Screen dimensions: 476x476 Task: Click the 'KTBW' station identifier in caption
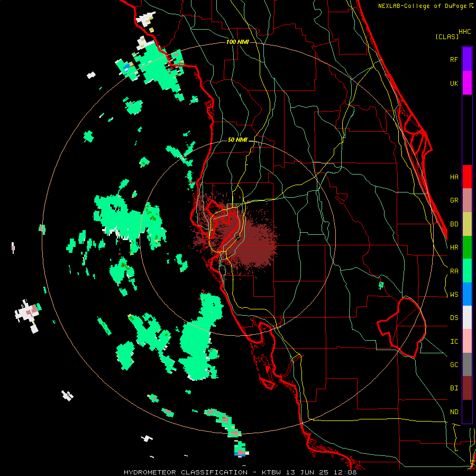point(271,472)
